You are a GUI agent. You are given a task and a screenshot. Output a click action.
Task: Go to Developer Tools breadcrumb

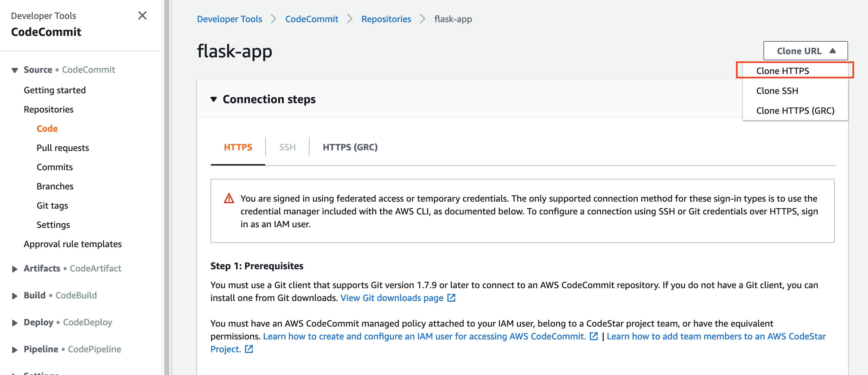229,19
